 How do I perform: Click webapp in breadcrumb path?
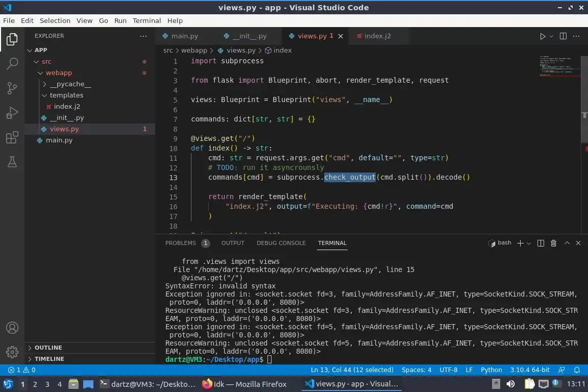tap(194, 50)
